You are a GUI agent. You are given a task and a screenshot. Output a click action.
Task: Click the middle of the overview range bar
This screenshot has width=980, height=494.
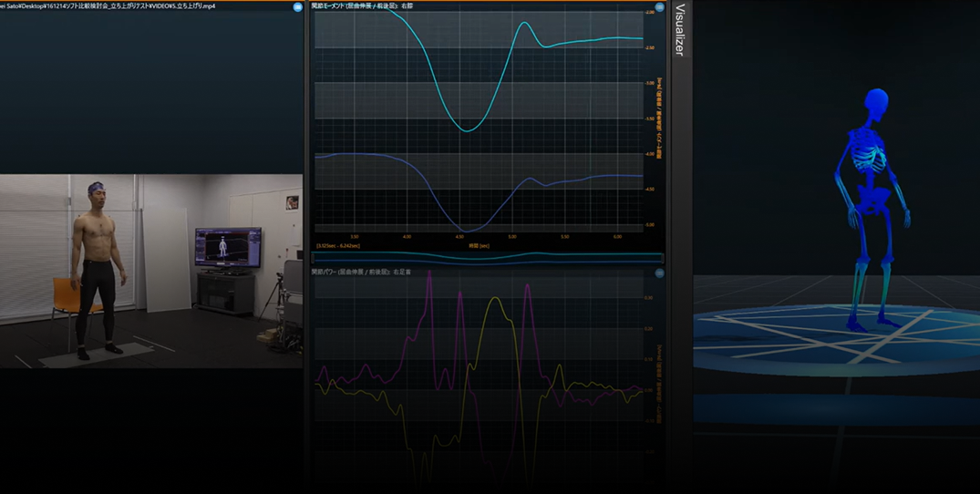(x=488, y=258)
